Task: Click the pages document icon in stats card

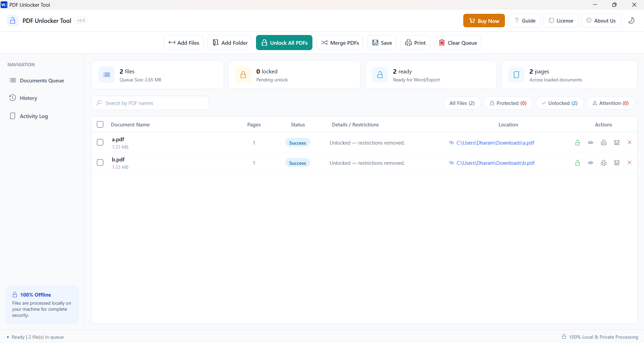Action: click(x=516, y=75)
